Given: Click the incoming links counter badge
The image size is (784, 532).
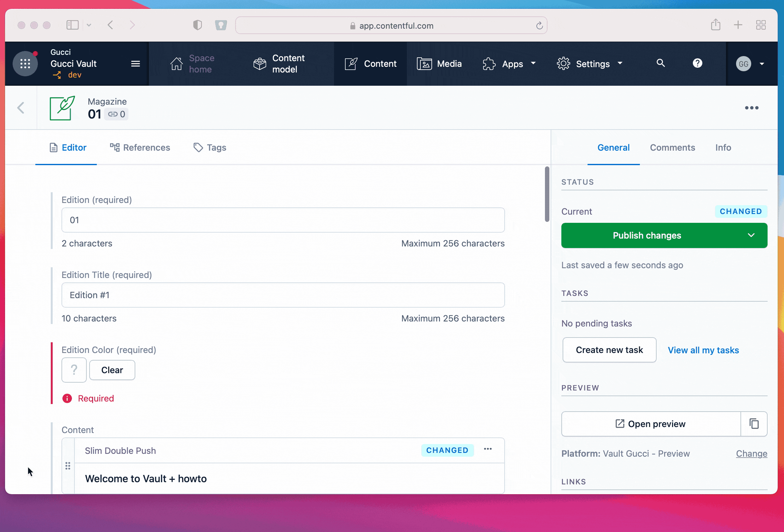Looking at the screenshot, I should click(117, 114).
